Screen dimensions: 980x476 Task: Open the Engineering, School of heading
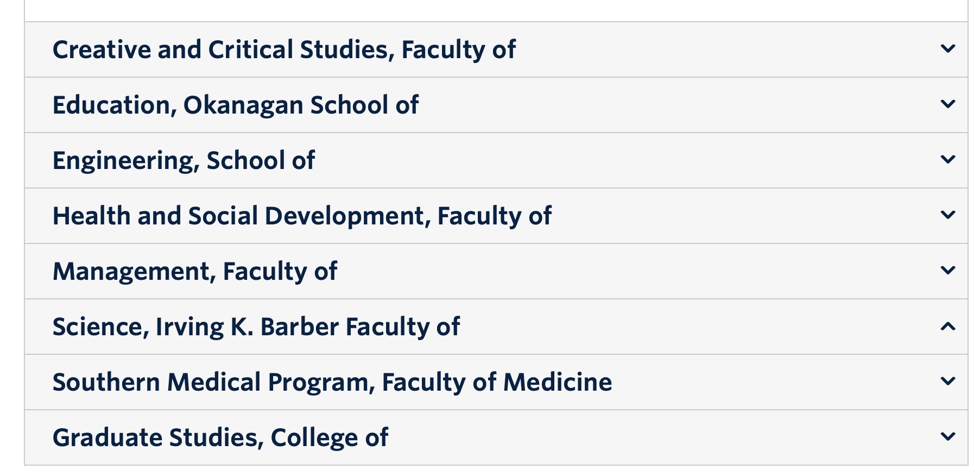tap(184, 161)
